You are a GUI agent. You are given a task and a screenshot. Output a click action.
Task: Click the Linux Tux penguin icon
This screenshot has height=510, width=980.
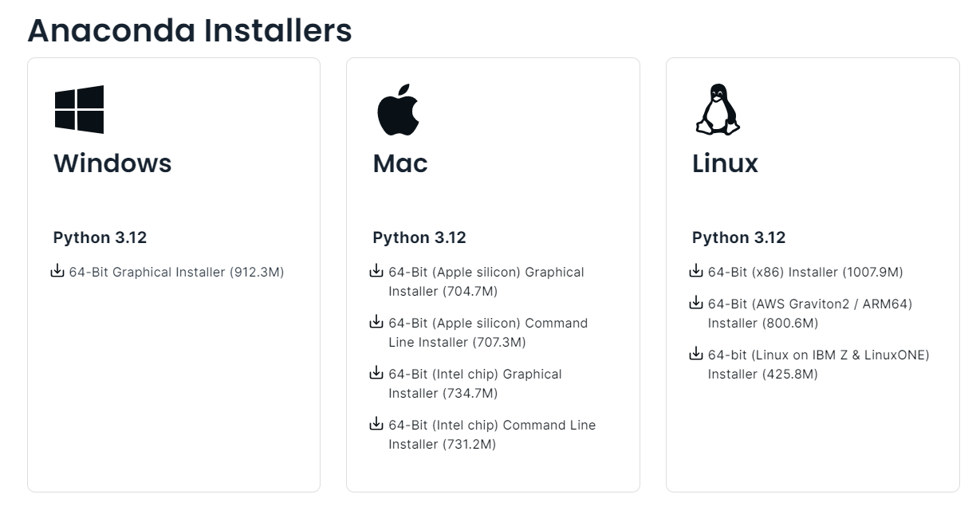point(718,109)
